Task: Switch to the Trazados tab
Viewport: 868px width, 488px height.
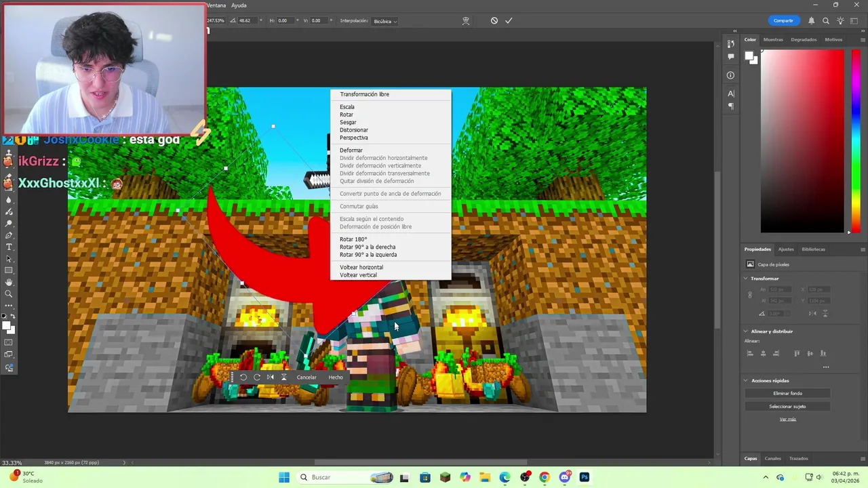Action: tap(798, 459)
